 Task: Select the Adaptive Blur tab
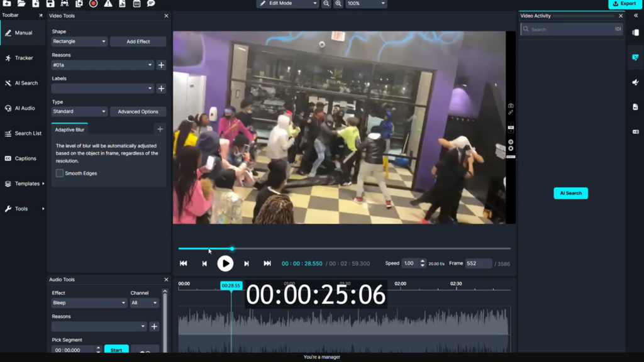[69, 129]
